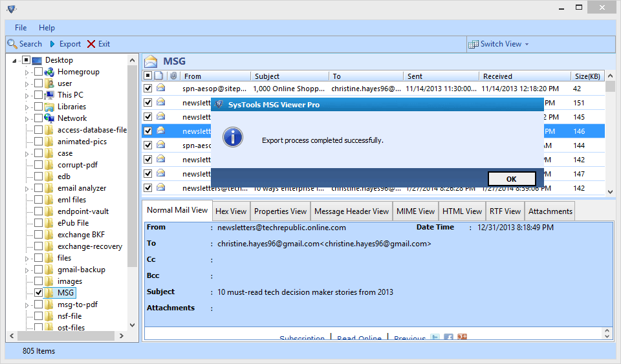Viewport: 621px width, 364px height.
Task: Click the Desktop icon in tree
Action: tap(37, 60)
